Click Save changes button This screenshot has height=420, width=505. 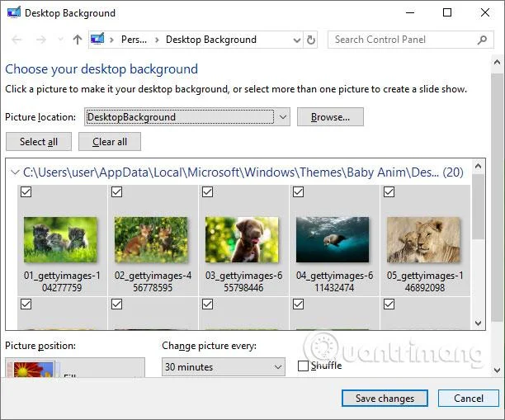[385, 399]
